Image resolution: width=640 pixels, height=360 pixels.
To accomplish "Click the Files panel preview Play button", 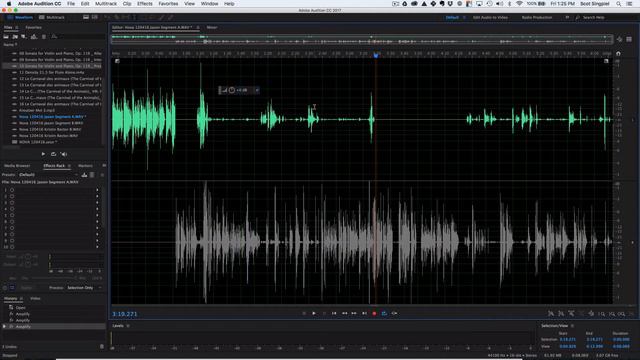I will (43, 154).
